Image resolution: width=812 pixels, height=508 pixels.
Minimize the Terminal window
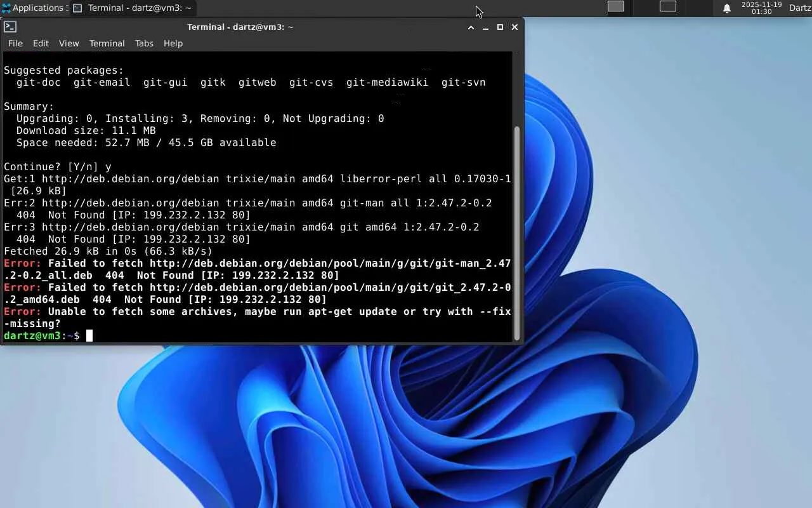tap(485, 27)
